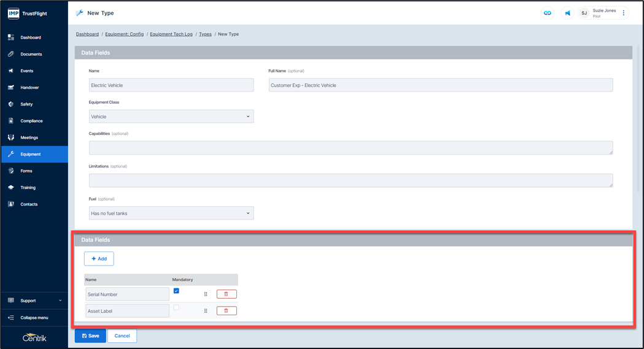Open Meetings in the sidebar
The image size is (644, 349).
[x=34, y=137]
